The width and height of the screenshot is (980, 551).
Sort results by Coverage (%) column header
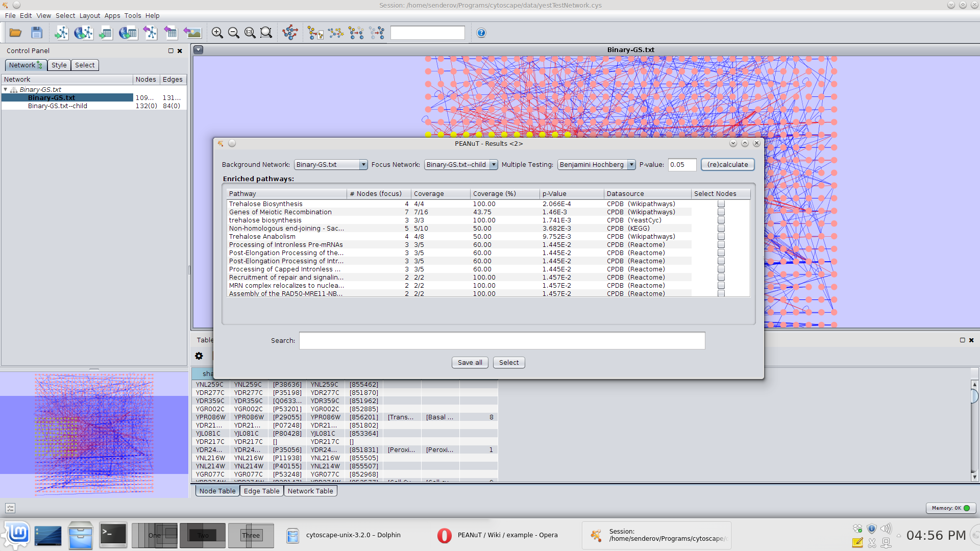505,193
